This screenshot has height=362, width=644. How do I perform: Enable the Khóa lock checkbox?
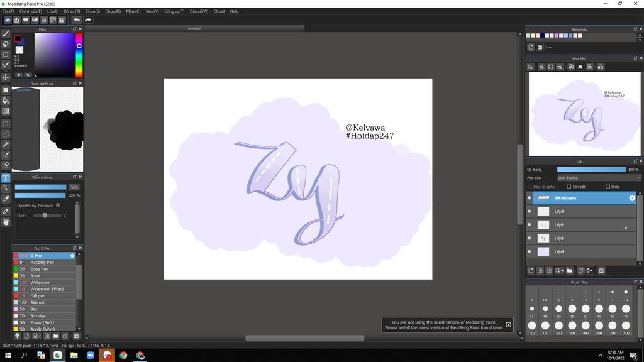coord(608,187)
